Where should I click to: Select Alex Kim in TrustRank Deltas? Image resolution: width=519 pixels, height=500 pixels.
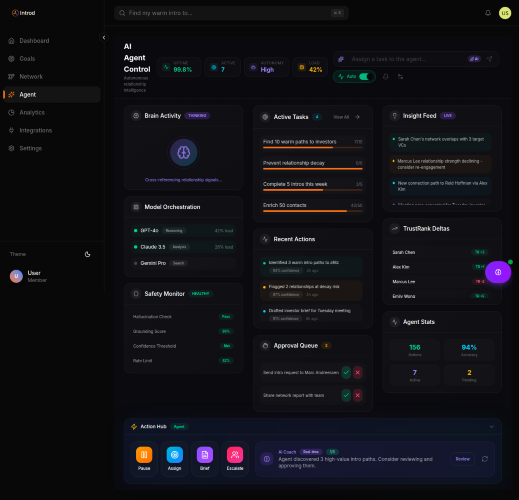439,267
